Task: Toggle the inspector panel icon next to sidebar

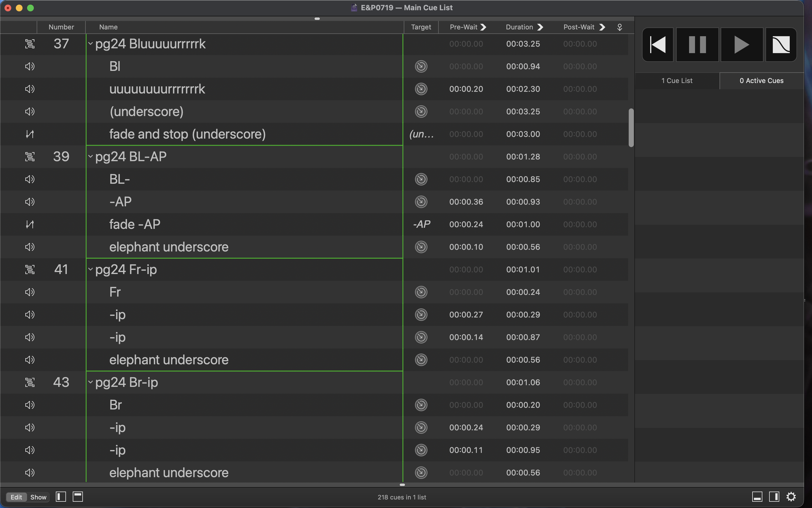Action: 78,497
